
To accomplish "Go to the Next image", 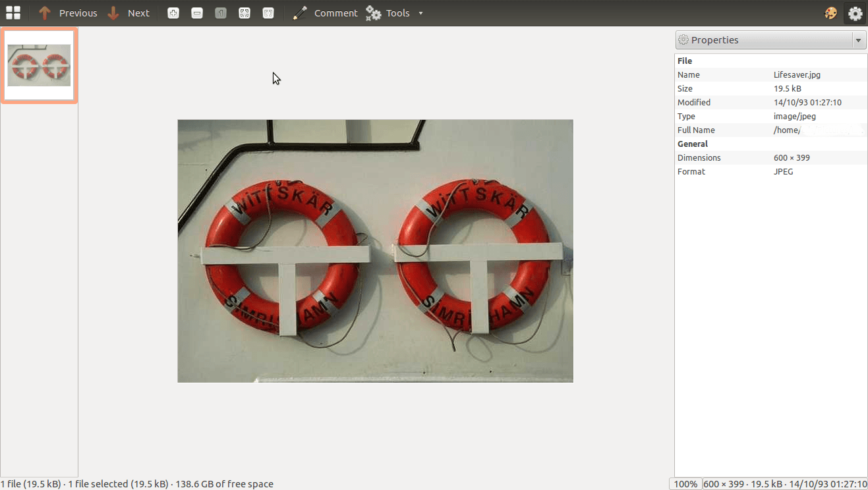I will click(x=129, y=13).
